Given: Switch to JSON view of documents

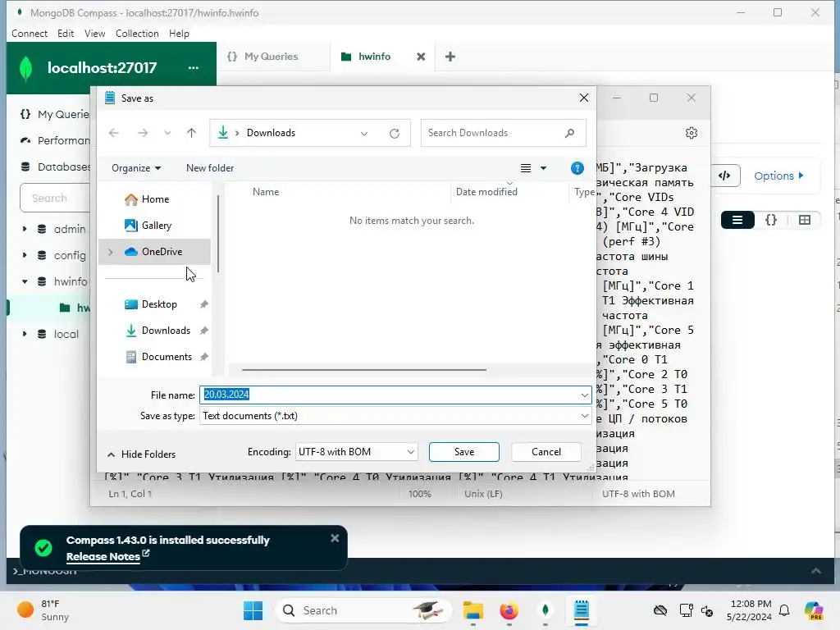Looking at the screenshot, I should (x=771, y=220).
